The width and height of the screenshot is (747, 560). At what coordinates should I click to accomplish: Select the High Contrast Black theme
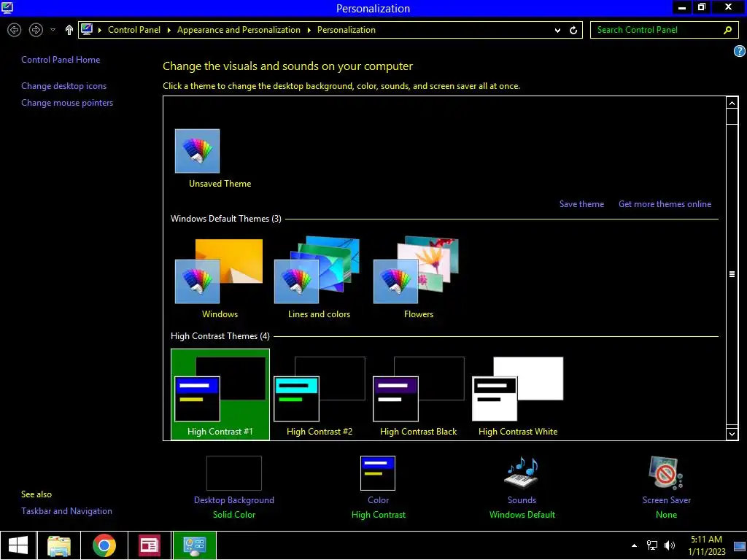click(x=418, y=394)
